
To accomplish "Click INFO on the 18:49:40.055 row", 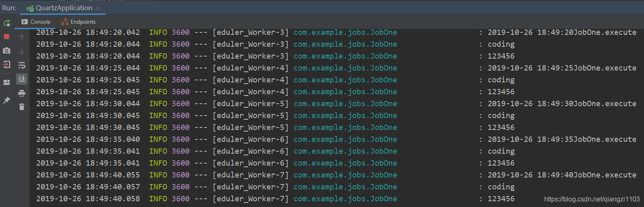I will coord(158,175).
